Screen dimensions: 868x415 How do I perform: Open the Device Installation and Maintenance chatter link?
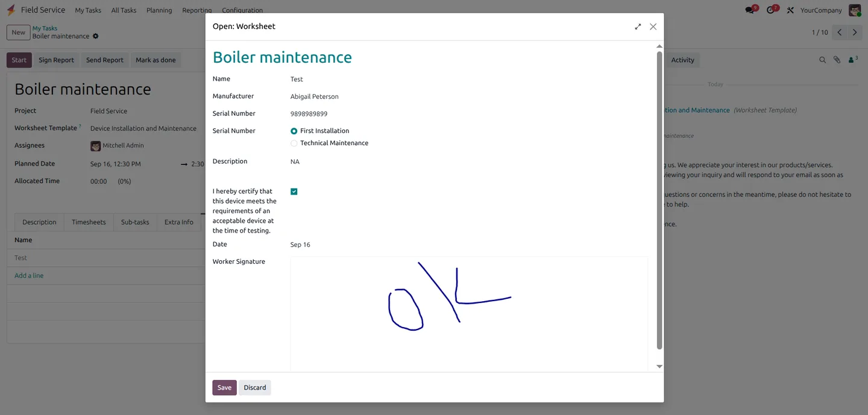(696, 110)
